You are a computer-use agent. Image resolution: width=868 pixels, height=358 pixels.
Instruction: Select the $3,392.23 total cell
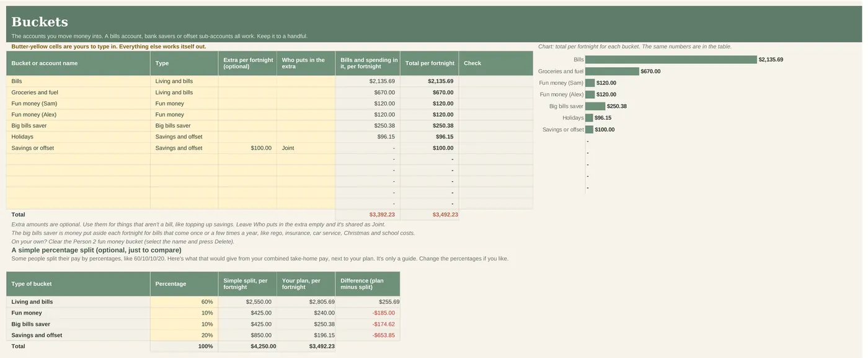point(368,215)
